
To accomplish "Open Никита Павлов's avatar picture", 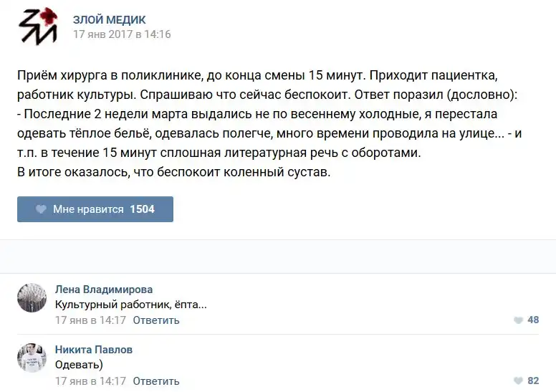I will [32, 358].
